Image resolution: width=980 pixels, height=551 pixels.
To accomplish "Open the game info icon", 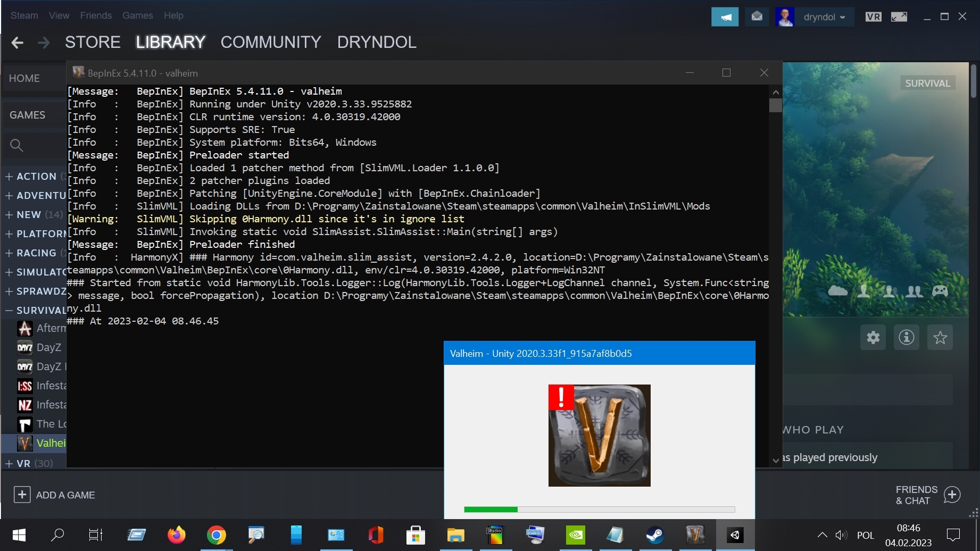I will pos(907,337).
